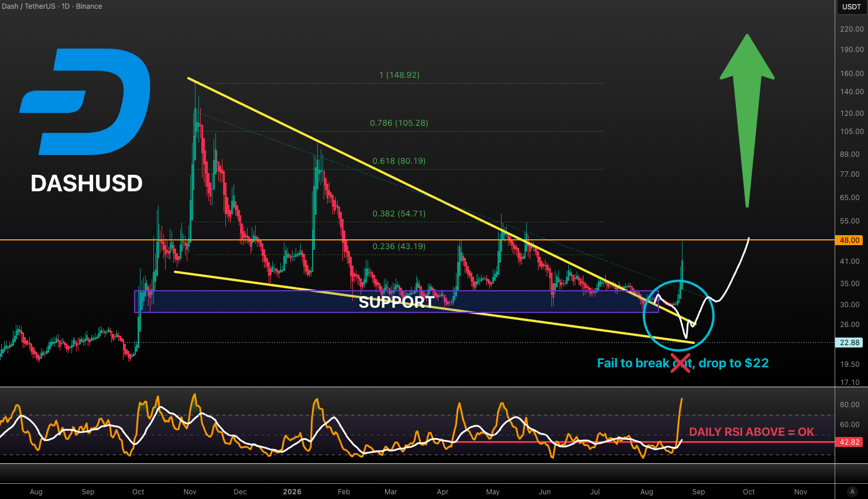Click the blue Dash logo
The width and height of the screenshot is (868, 499).
(85, 102)
